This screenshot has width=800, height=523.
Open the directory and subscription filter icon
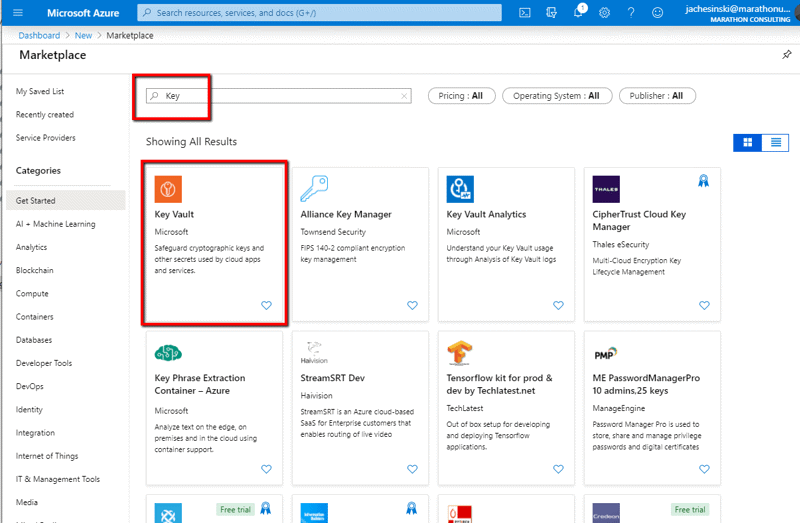tap(552, 13)
